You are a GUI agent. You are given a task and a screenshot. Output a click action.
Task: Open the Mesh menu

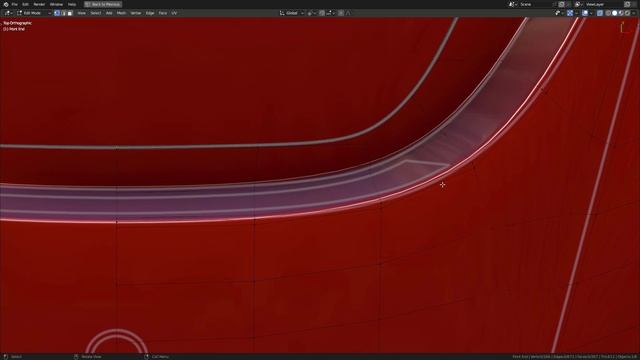click(121, 13)
